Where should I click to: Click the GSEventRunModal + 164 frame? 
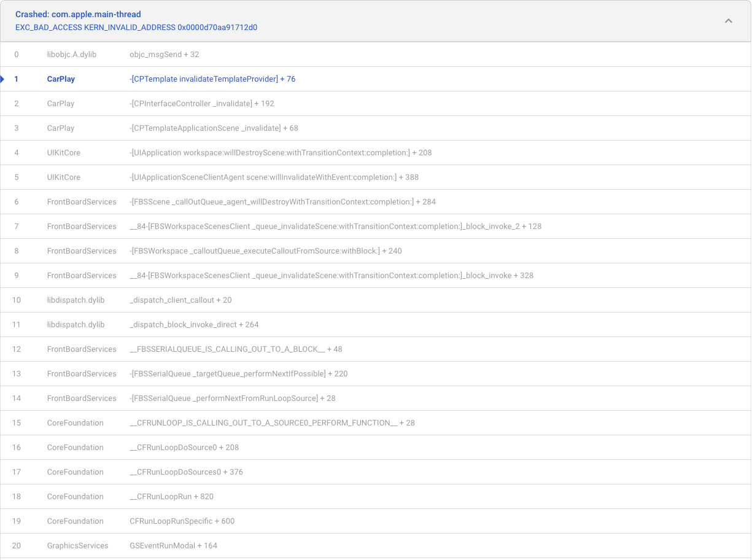point(173,546)
